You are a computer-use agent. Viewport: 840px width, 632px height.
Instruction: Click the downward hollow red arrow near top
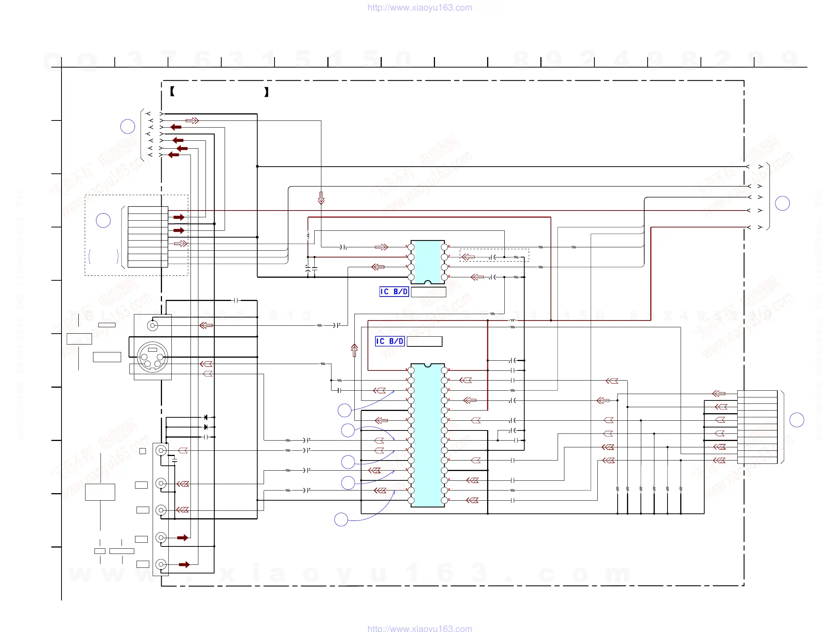(x=321, y=198)
